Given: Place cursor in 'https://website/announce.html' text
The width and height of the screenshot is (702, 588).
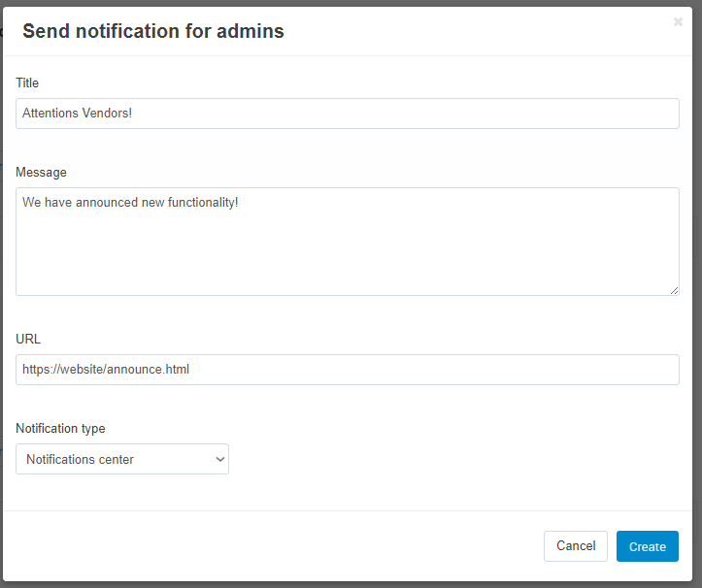Looking at the screenshot, I should [x=106, y=369].
